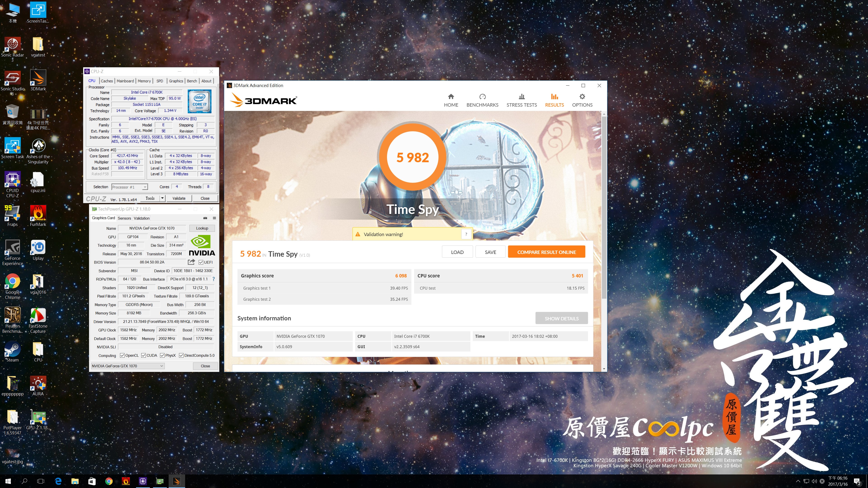Open Google Chrome desktop shortcut

click(x=12, y=287)
